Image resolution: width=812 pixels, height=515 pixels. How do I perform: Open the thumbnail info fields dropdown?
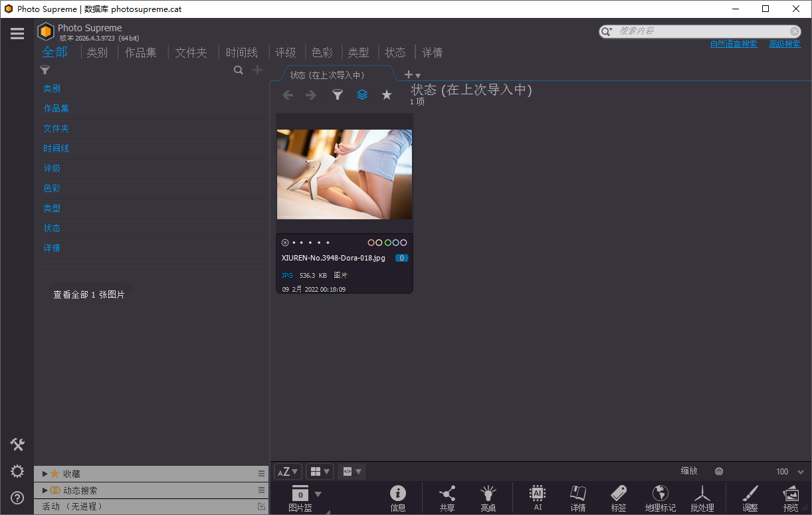(352, 472)
